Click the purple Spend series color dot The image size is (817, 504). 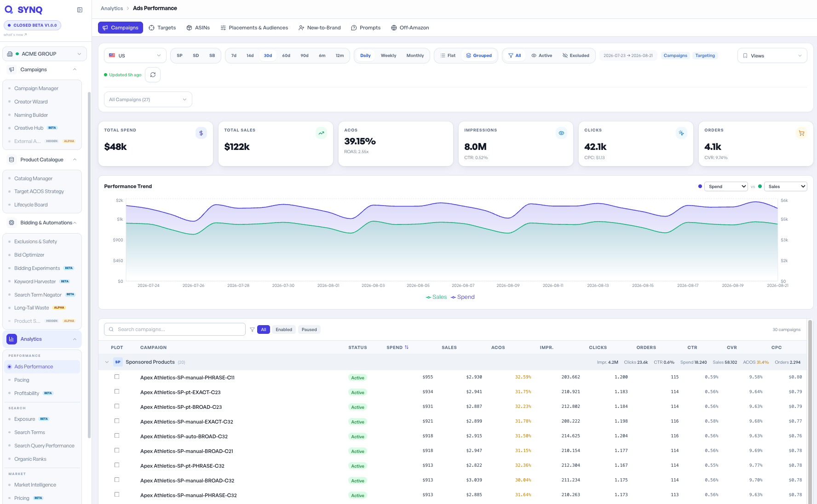[x=700, y=186]
